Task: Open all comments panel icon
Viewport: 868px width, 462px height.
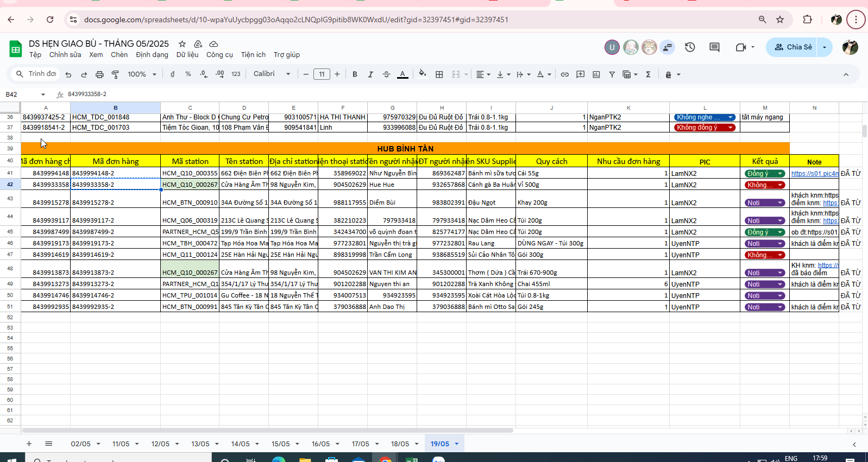Action: [714, 47]
